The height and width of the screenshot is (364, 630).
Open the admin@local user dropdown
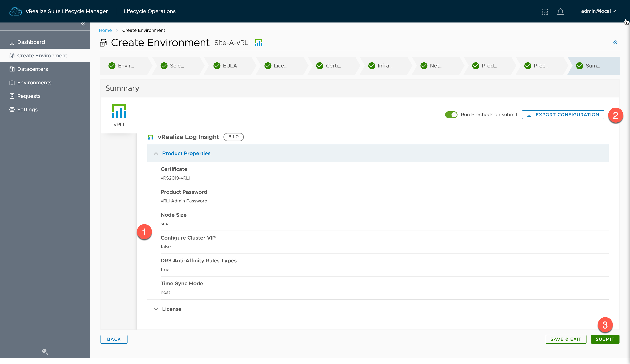pos(598,11)
